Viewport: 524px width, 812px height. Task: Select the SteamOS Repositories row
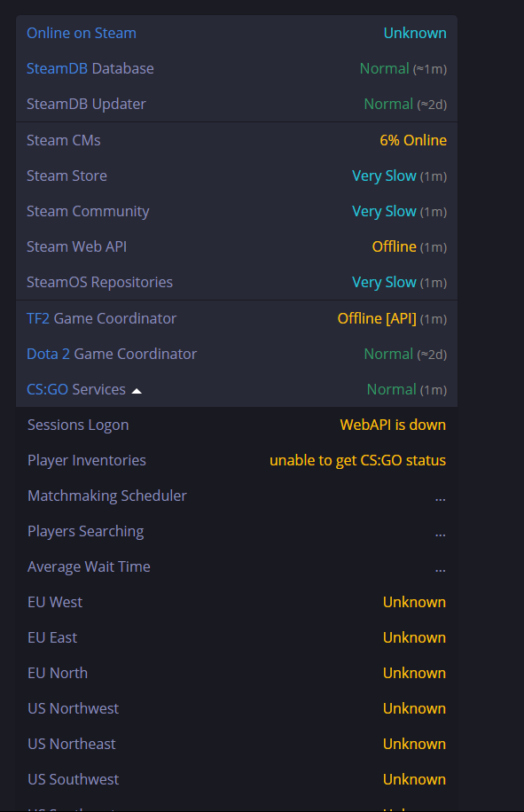tap(237, 282)
